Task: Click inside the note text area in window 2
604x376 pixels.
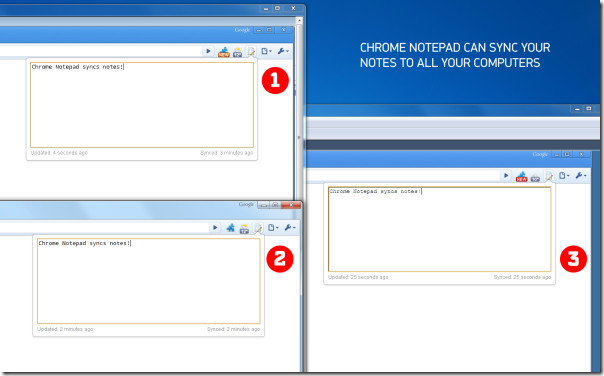Action: (x=149, y=281)
